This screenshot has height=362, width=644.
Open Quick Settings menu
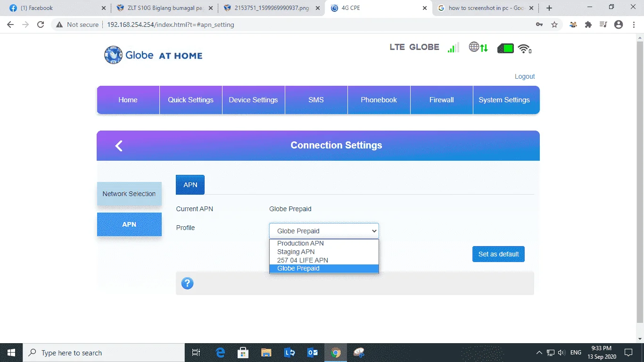coord(190,100)
